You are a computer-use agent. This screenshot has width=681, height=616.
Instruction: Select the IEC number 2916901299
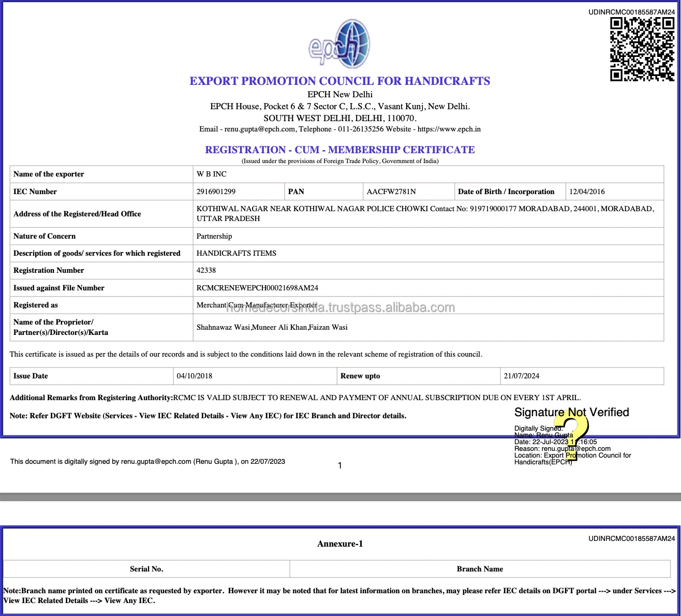pos(216,192)
